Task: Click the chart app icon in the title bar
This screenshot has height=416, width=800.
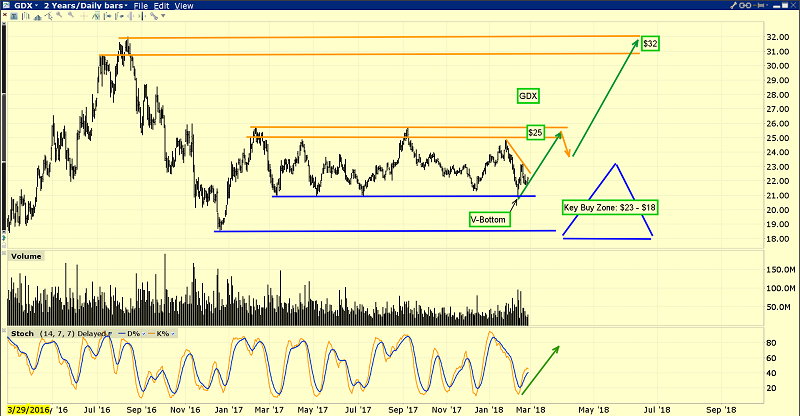Action: pos(6,5)
